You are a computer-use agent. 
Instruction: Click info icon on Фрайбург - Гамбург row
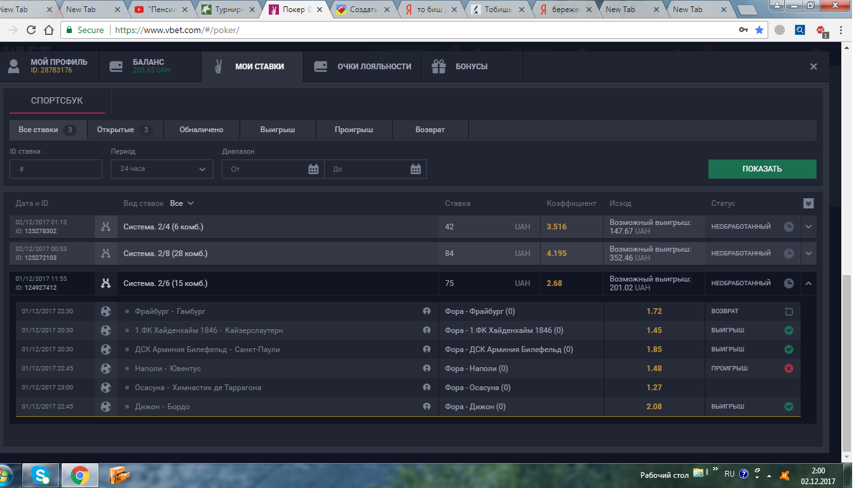(x=427, y=311)
